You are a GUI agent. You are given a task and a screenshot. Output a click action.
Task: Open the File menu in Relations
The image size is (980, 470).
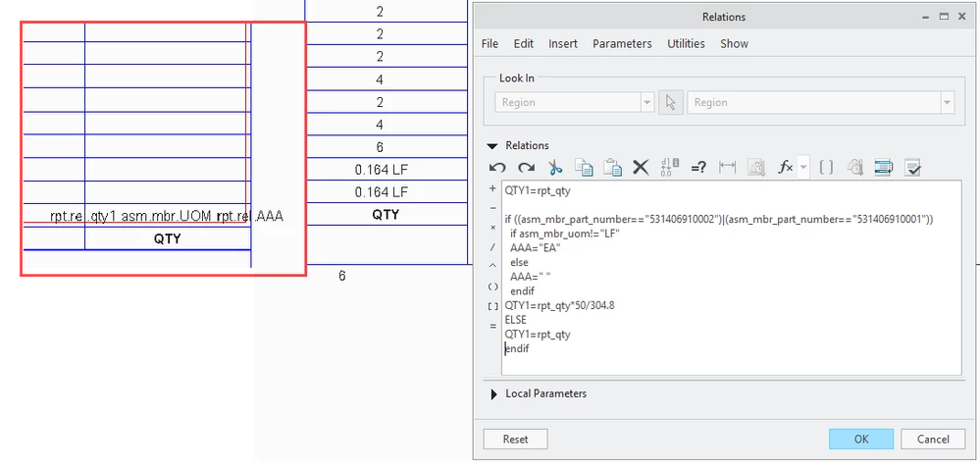click(490, 44)
